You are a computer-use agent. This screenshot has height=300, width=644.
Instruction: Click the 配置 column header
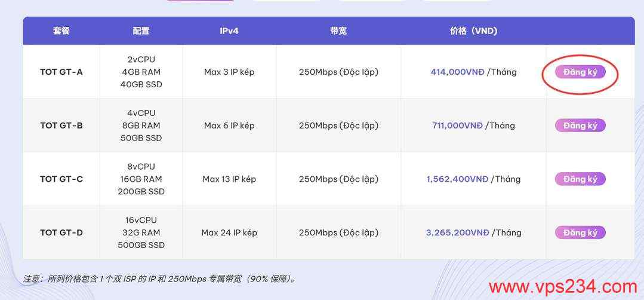tap(141, 30)
